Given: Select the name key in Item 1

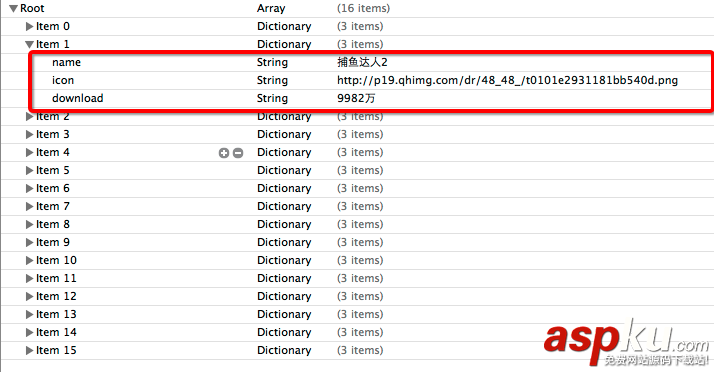Looking at the screenshot, I should click(66, 62).
